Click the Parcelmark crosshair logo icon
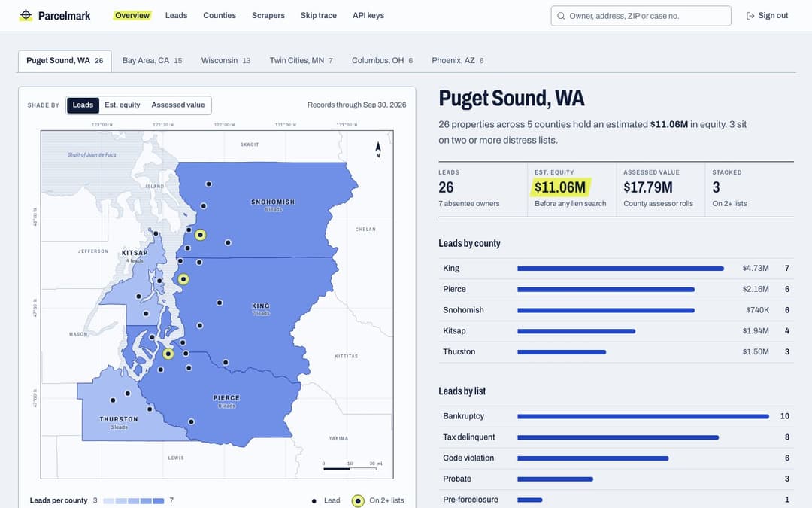Screen dimensions: 812x508 26,15
